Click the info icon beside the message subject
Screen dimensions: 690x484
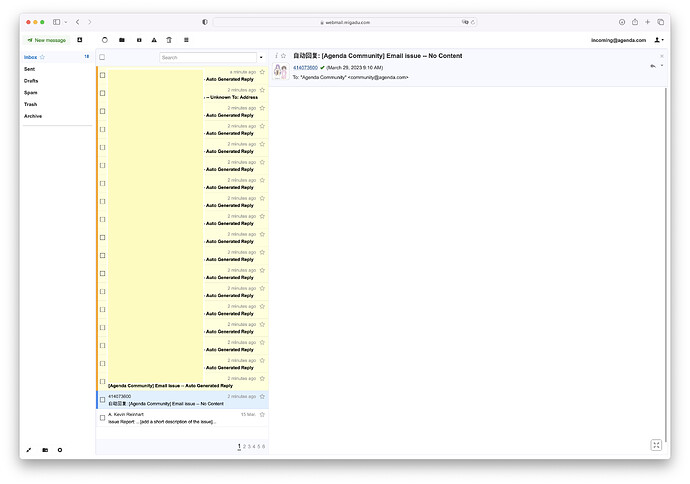(x=276, y=56)
